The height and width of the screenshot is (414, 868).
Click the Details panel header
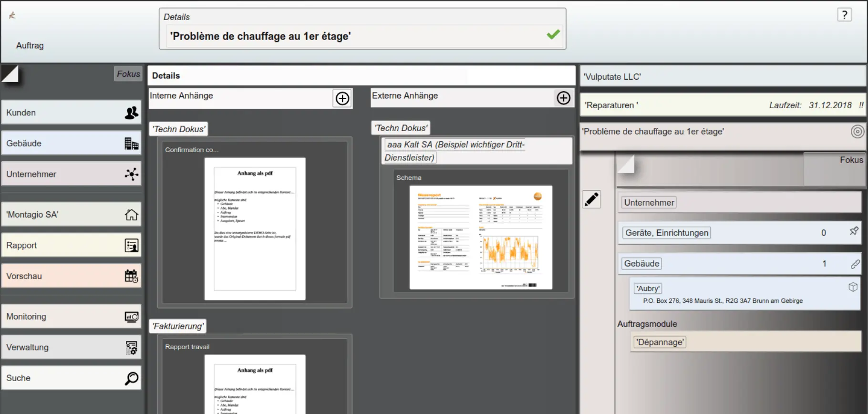click(361, 75)
